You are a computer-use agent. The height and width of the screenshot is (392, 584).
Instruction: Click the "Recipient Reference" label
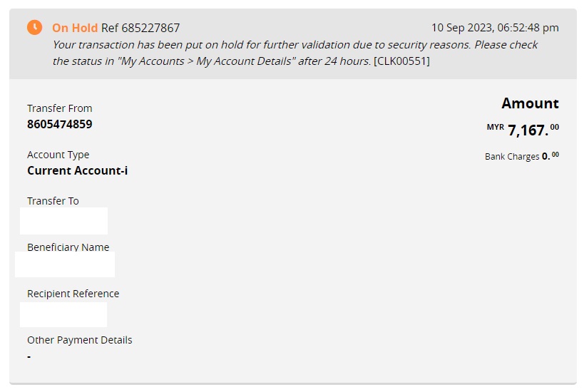pyautogui.click(x=73, y=294)
